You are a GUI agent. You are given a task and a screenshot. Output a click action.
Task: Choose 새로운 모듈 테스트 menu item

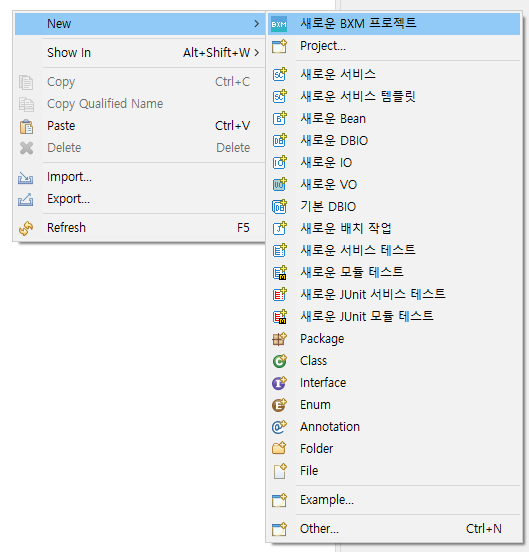pyautogui.click(x=394, y=272)
